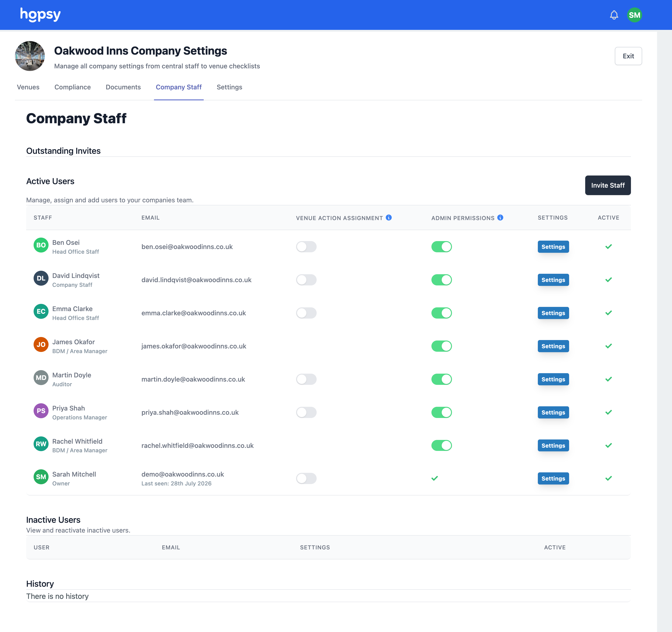Click the Exit button
672x632 pixels.
tap(628, 56)
